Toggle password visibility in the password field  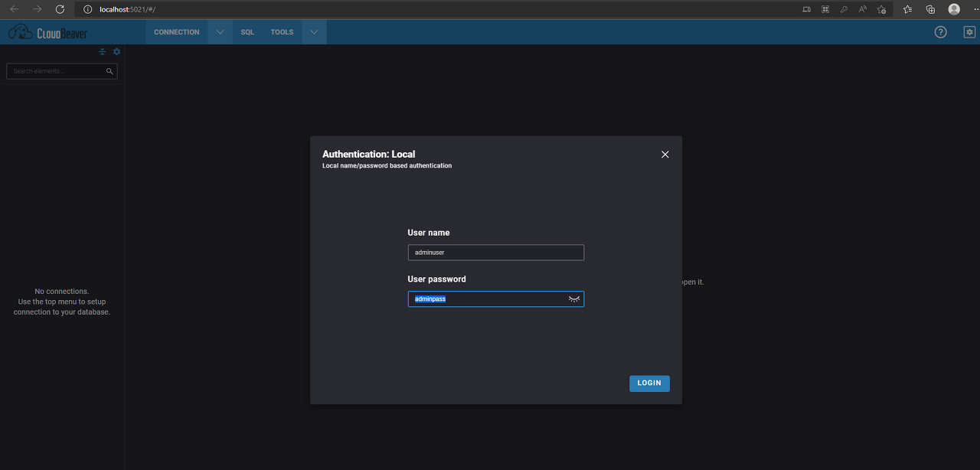pos(573,299)
